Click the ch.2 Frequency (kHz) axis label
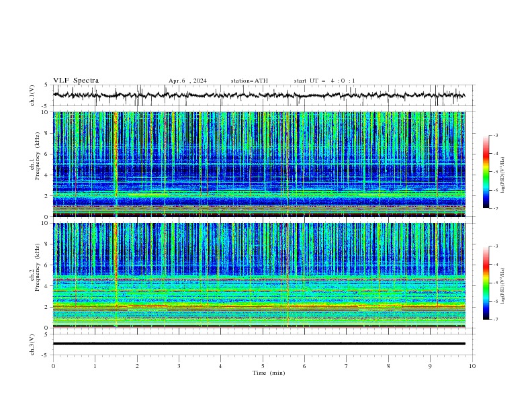532x411 pixels. [x=36, y=267]
